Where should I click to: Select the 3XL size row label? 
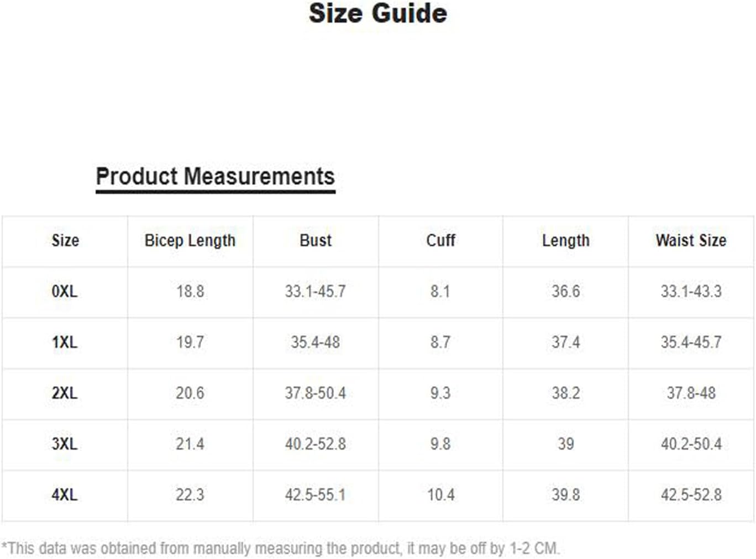65,444
